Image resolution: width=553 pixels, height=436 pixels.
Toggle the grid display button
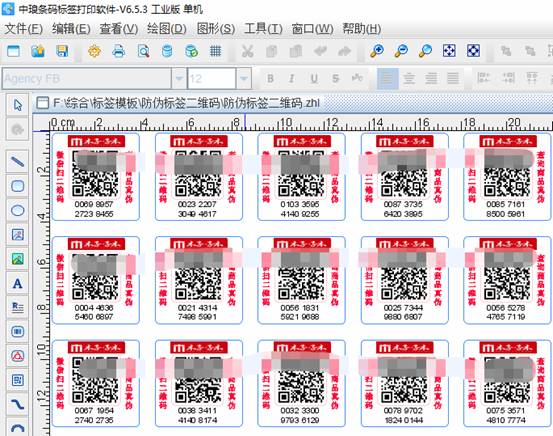point(215,51)
